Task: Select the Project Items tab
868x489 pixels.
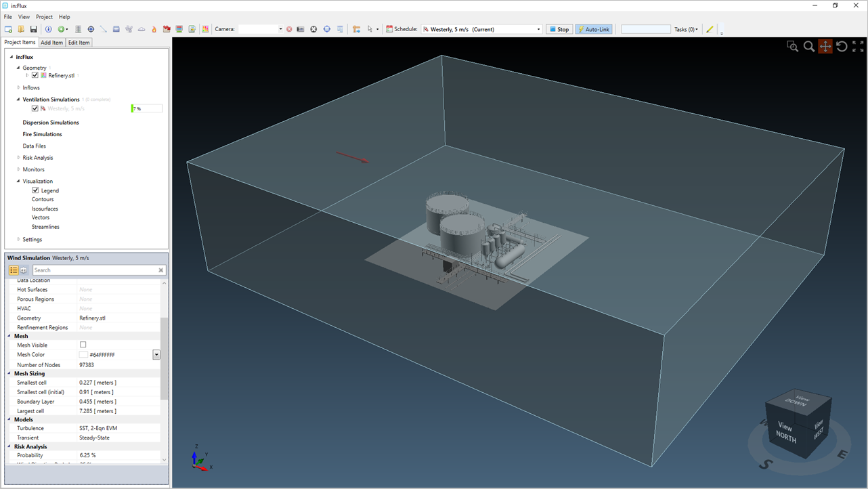Action: (20, 42)
